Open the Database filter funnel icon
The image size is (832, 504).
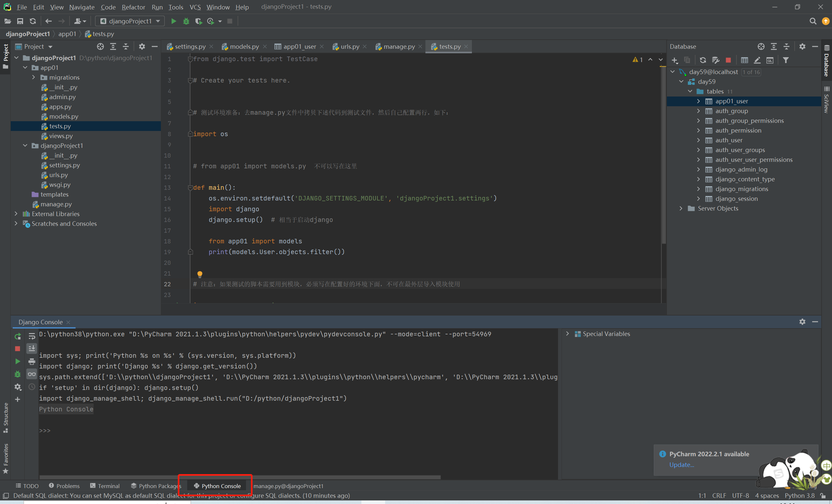(786, 60)
